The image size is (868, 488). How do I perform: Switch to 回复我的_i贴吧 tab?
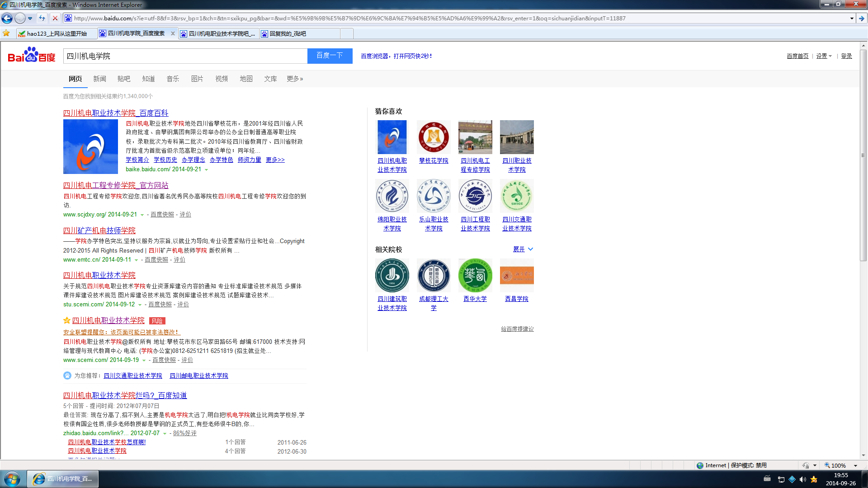[299, 33]
